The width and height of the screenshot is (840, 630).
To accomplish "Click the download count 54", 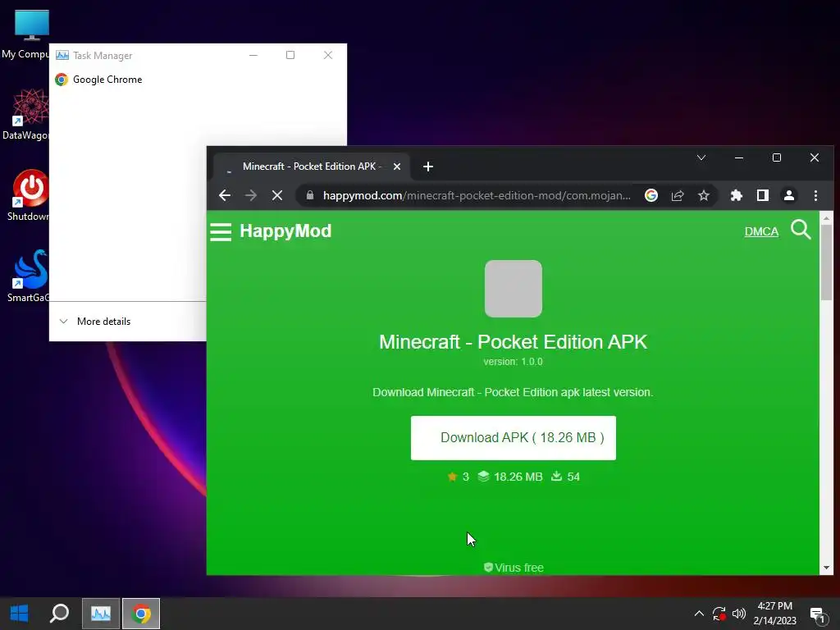I will pos(566,477).
